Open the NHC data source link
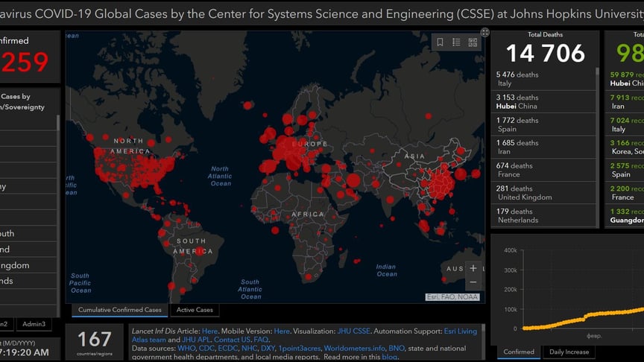Screen dimensions: 644x362 pyautogui.click(x=249, y=349)
